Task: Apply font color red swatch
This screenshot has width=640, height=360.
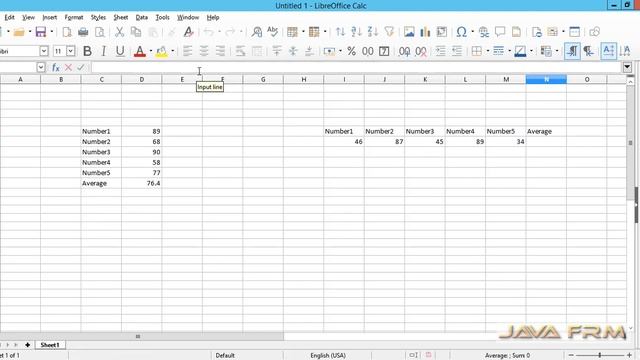Action: [140, 51]
